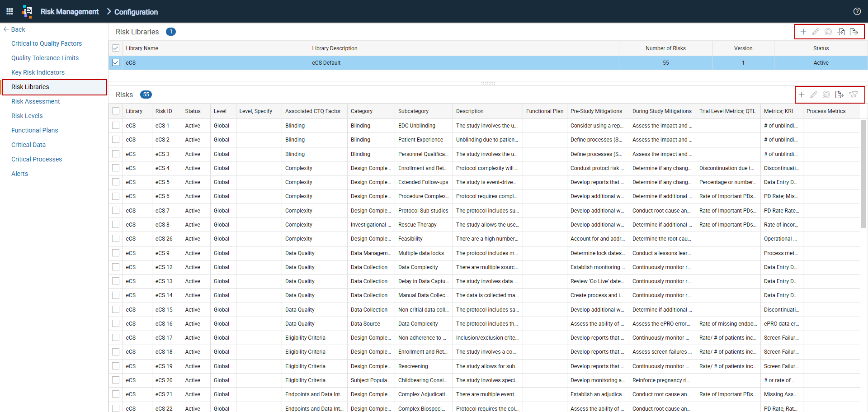Go to Key Risk Indicators
This screenshot has height=412, width=868.
(38, 72)
